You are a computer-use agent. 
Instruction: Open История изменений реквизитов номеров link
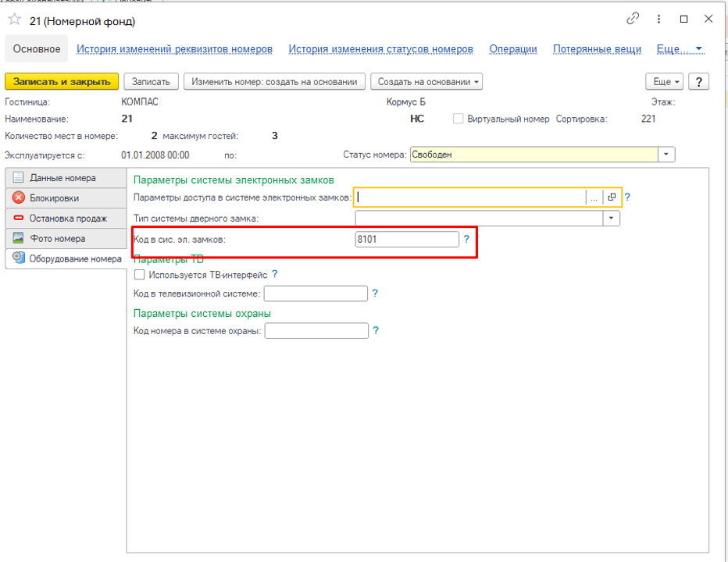tap(174, 48)
